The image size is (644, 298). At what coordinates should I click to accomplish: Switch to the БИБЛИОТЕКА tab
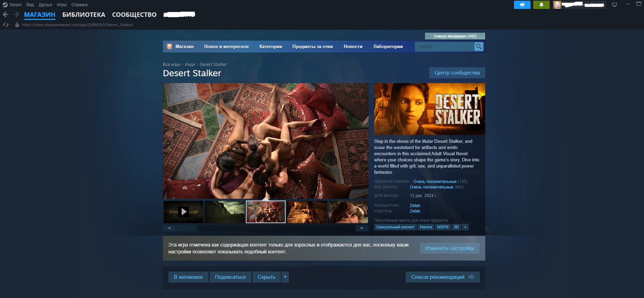click(x=84, y=15)
